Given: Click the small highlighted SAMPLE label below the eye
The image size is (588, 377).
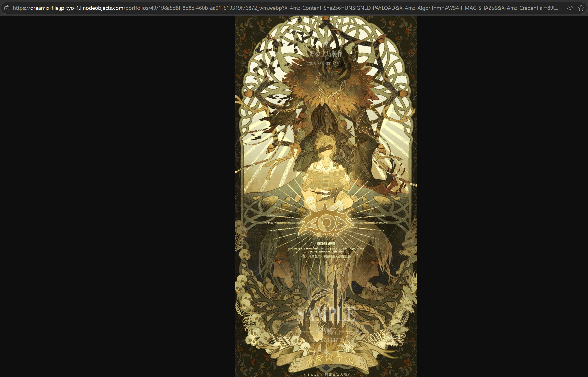Looking at the screenshot, I should pyautogui.click(x=326, y=243).
